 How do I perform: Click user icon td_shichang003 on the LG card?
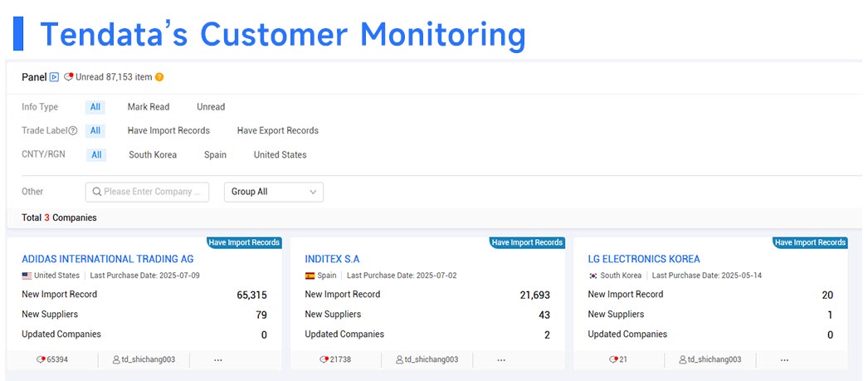(x=683, y=359)
